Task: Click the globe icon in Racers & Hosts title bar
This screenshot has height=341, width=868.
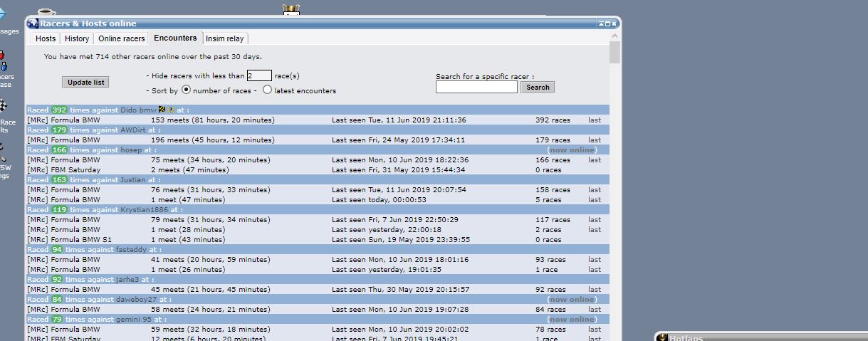Action: tap(33, 23)
